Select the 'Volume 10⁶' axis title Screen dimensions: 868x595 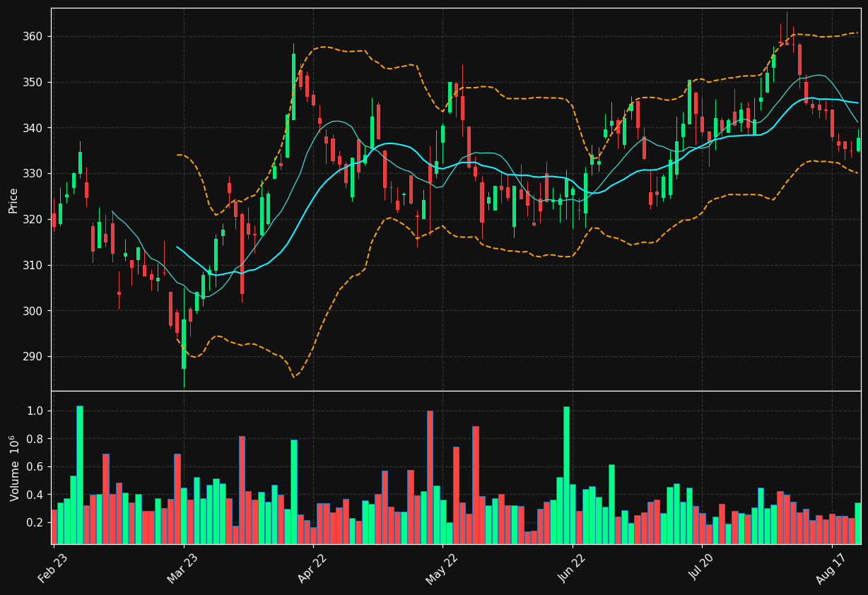pyautogui.click(x=13, y=468)
